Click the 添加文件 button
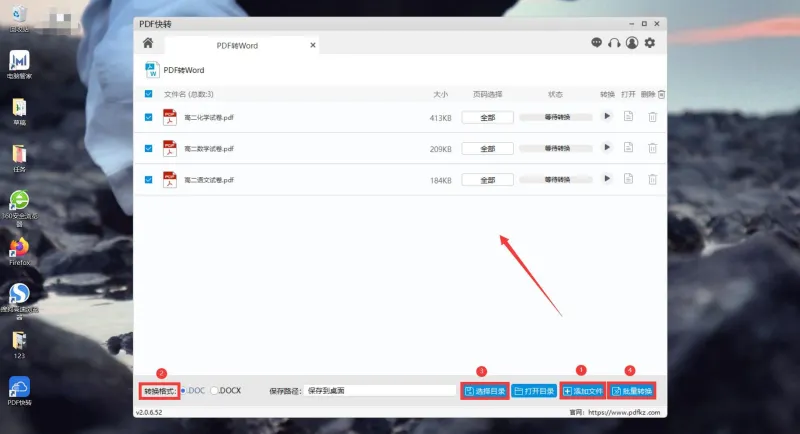Image resolution: width=800 pixels, height=434 pixels. click(583, 391)
